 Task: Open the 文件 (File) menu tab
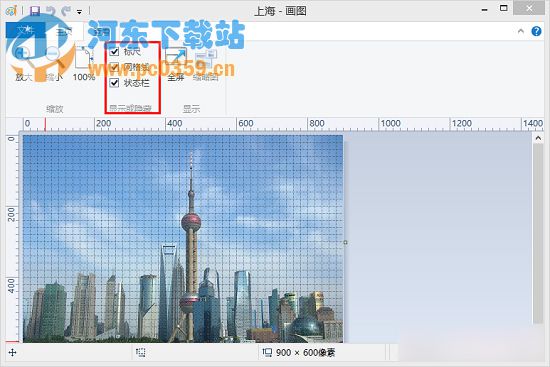(x=25, y=31)
